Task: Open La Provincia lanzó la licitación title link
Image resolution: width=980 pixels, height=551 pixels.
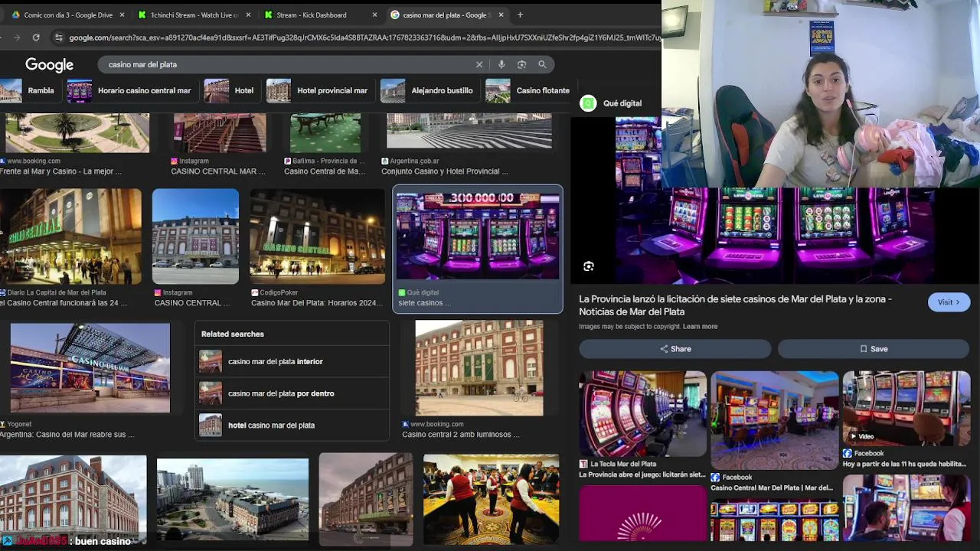Action: [735, 305]
